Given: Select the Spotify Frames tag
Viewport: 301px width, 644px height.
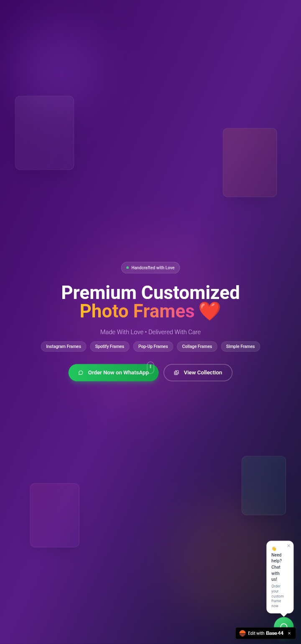Looking at the screenshot, I should pyautogui.click(x=110, y=346).
